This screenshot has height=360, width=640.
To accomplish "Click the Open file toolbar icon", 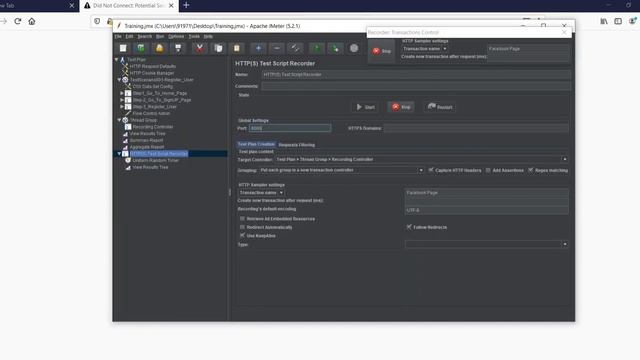I will 159,48.
